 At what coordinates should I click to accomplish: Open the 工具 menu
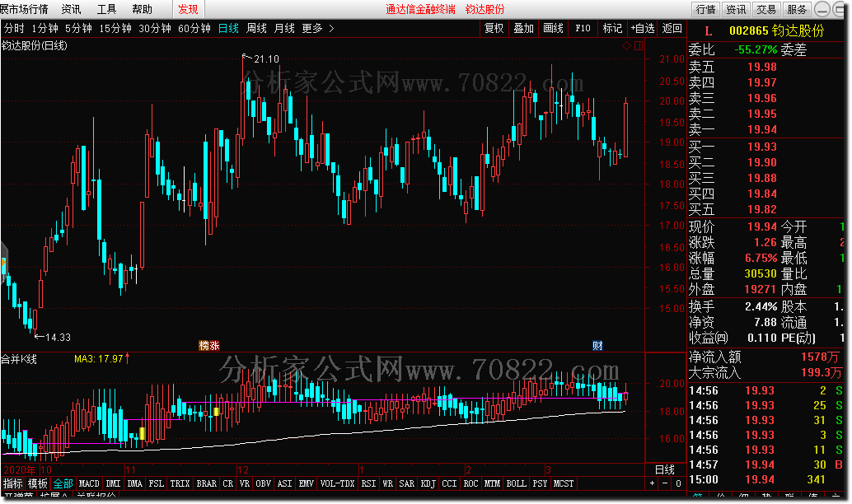(x=106, y=9)
